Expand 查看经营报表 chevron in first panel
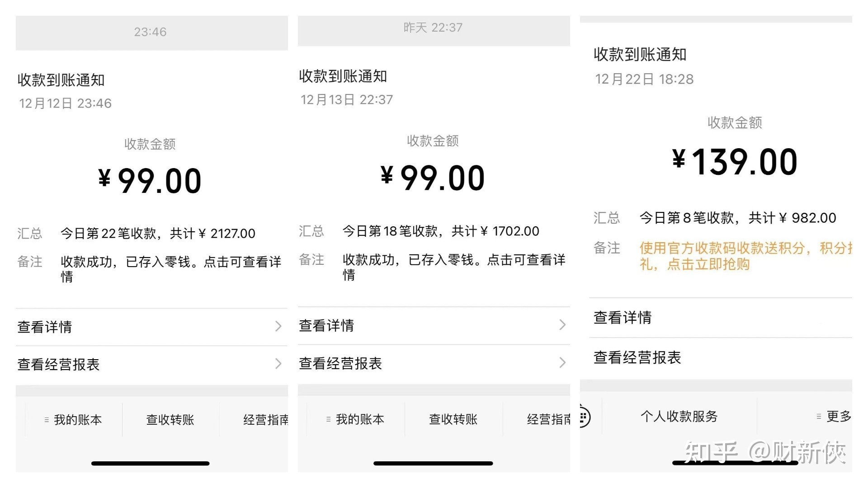This screenshot has height=488, width=868. pyautogui.click(x=278, y=364)
